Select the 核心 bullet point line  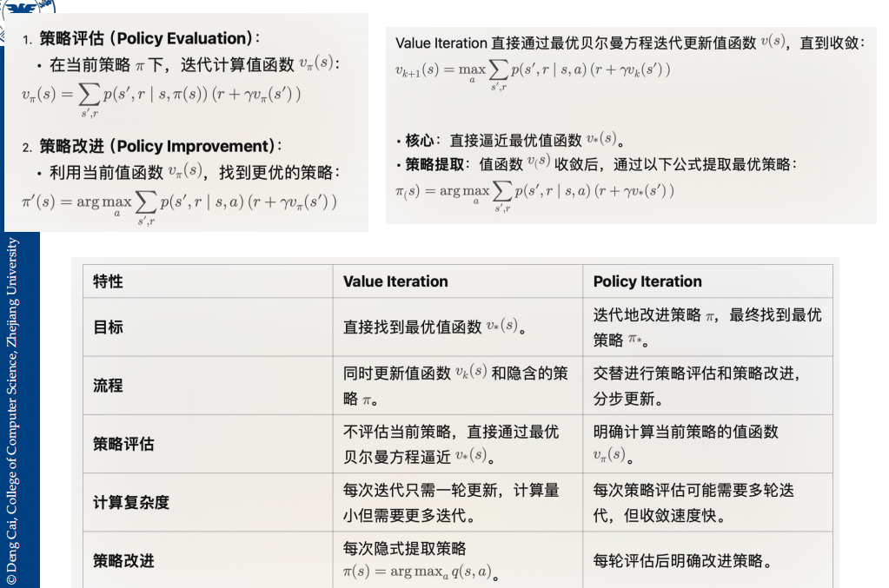click(x=511, y=139)
